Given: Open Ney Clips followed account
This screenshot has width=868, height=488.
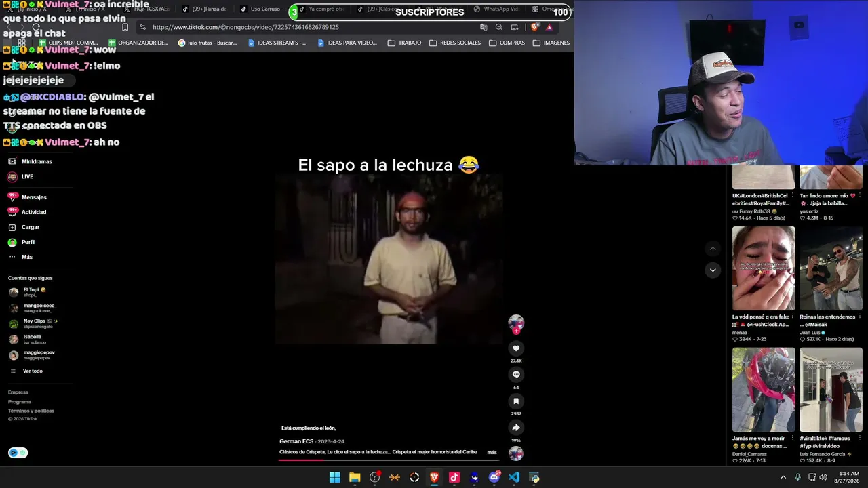Looking at the screenshot, I should pyautogui.click(x=33, y=323).
